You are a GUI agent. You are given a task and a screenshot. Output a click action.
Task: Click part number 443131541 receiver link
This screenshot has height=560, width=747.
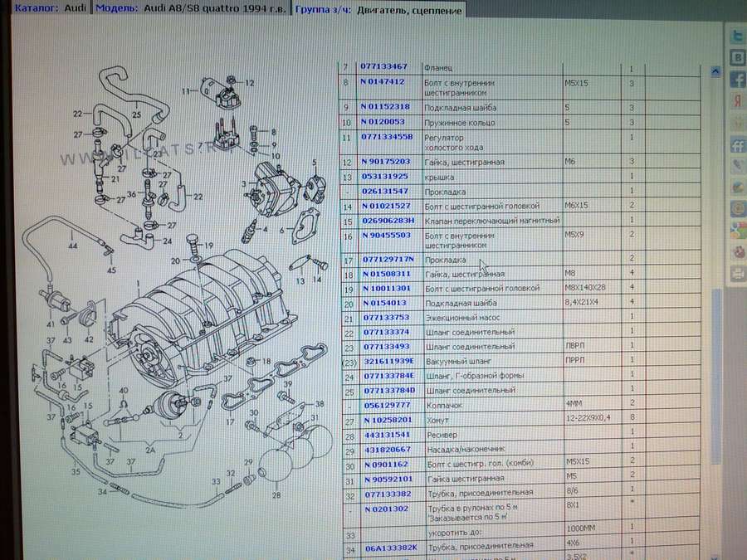point(383,435)
